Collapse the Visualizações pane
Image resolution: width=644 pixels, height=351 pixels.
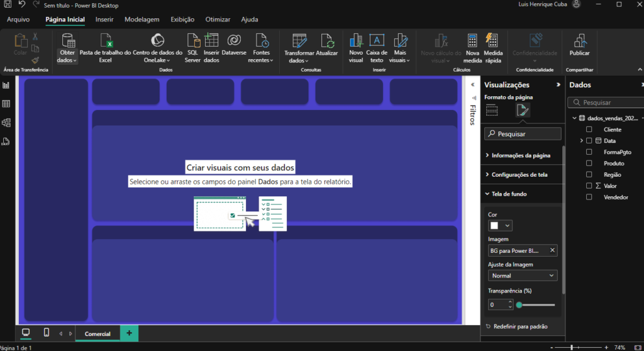(558, 85)
